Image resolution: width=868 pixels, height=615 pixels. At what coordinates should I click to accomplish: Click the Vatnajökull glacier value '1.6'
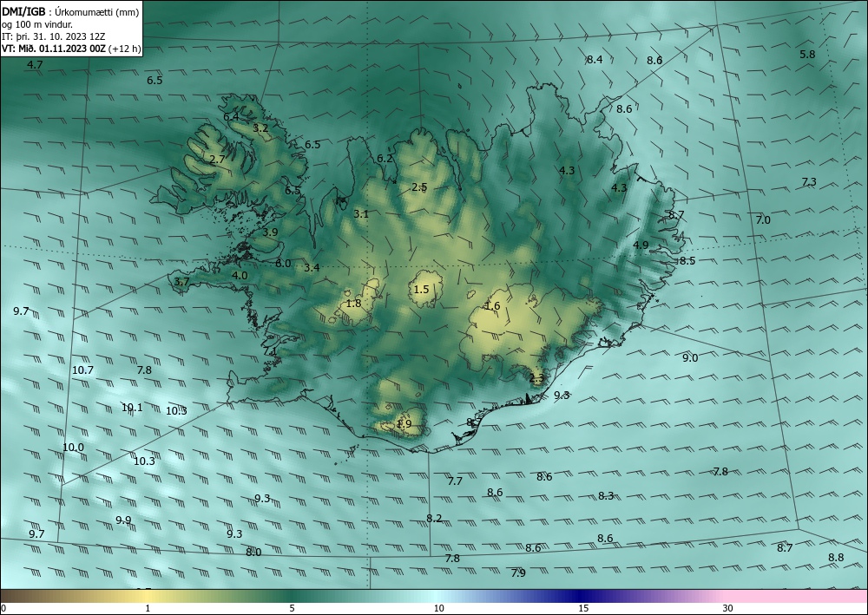pyautogui.click(x=492, y=306)
